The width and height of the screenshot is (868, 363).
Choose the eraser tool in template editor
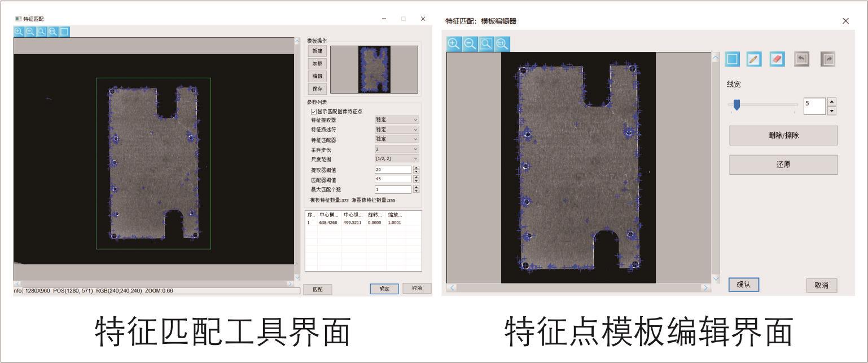point(777,59)
